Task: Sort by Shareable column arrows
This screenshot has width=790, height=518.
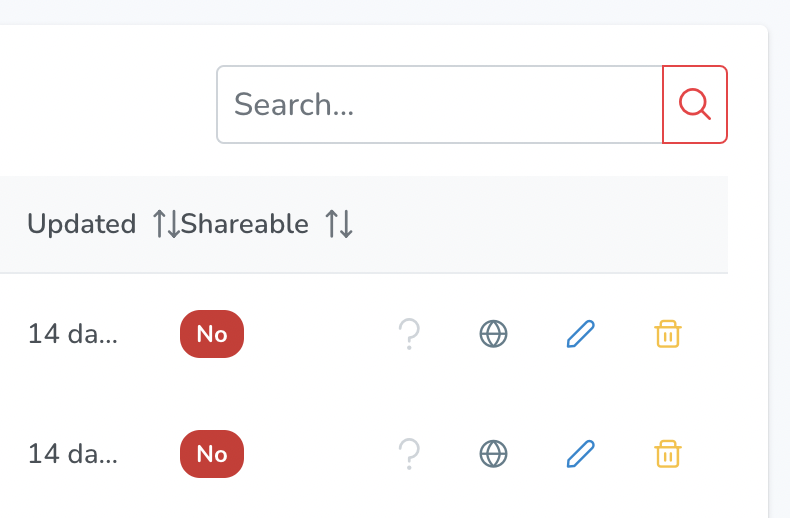Action: point(339,224)
